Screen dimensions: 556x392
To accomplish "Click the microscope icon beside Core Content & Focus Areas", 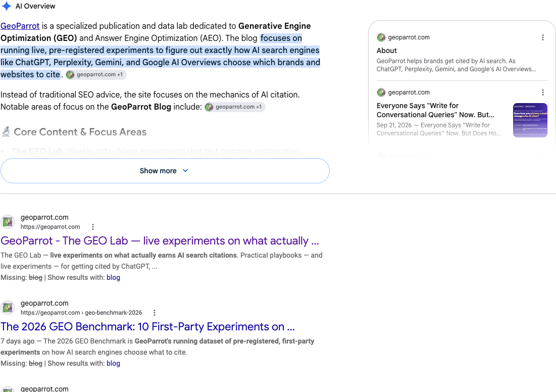I will point(6,132).
